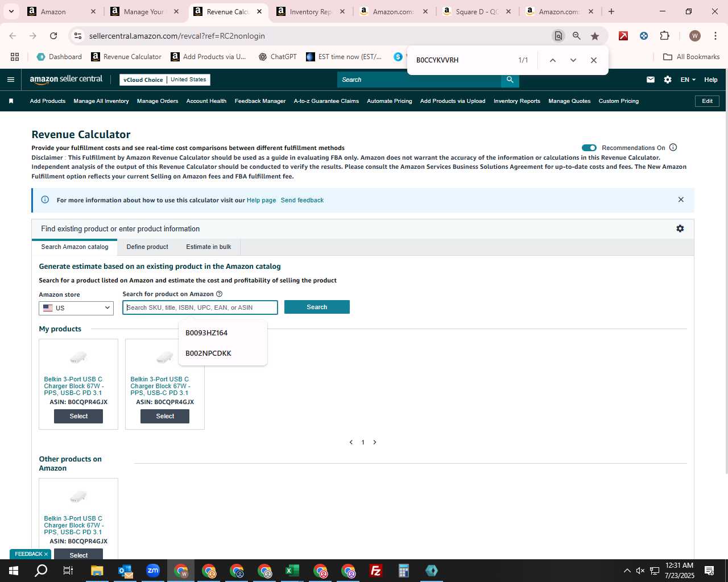The image size is (728, 582).
Task: Open the mail messages icon
Action: (651, 80)
